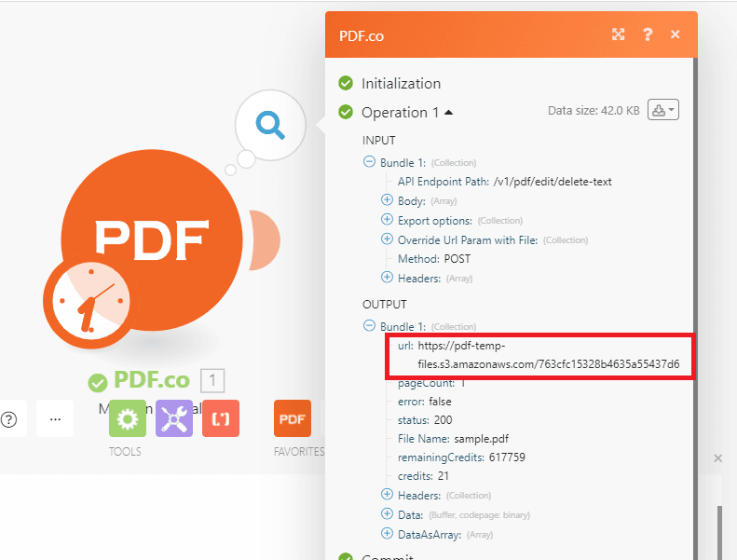Expand the Body array in input
Image resolution: width=737 pixels, height=560 pixels.
(387, 201)
